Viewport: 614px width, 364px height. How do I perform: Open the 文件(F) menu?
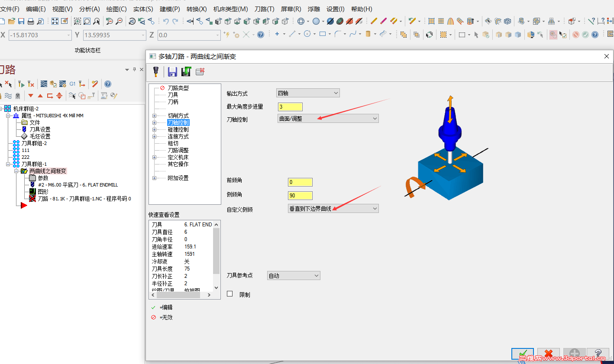point(10,9)
